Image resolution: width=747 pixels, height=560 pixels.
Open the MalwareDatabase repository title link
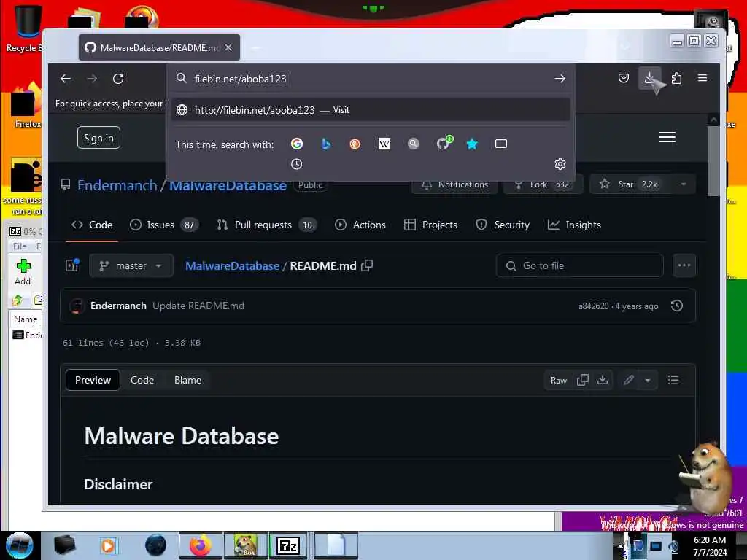[x=228, y=186]
